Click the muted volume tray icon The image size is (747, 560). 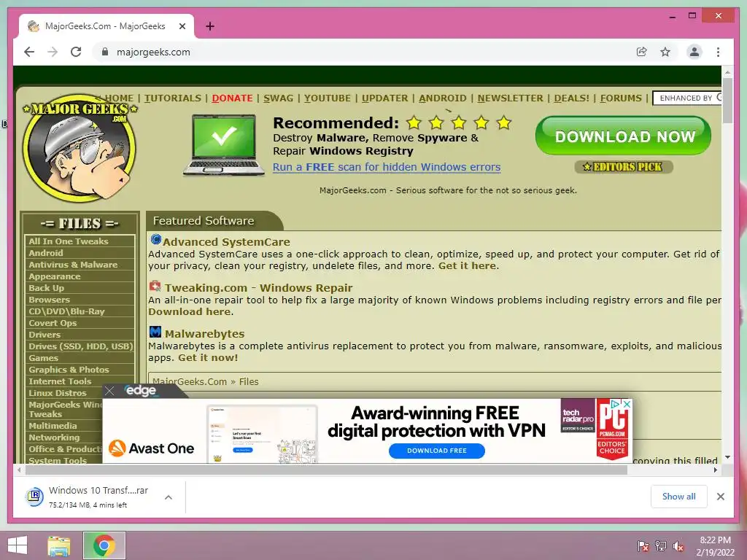pos(678,545)
